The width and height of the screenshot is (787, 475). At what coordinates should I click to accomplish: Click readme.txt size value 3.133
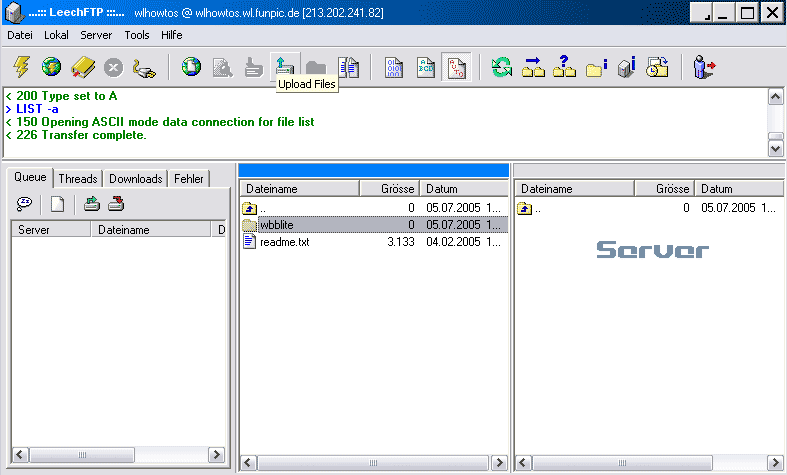[401, 242]
